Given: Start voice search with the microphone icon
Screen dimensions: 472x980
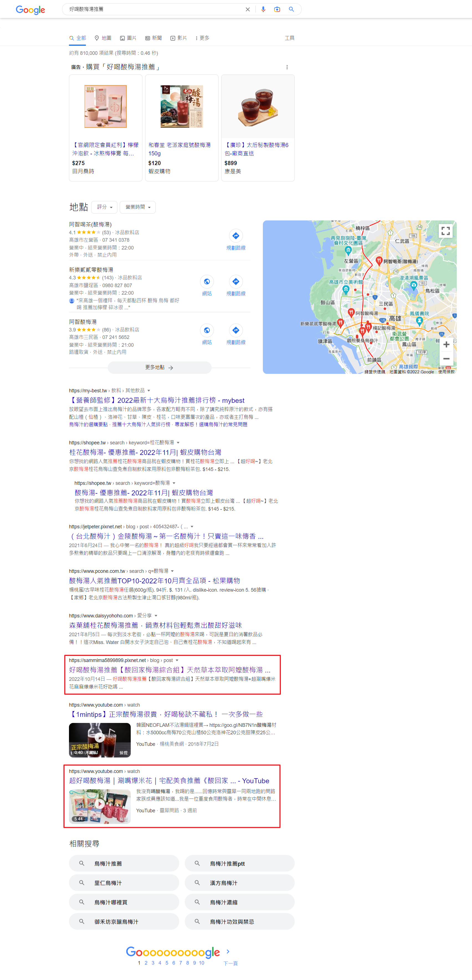Looking at the screenshot, I should tap(263, 9).
